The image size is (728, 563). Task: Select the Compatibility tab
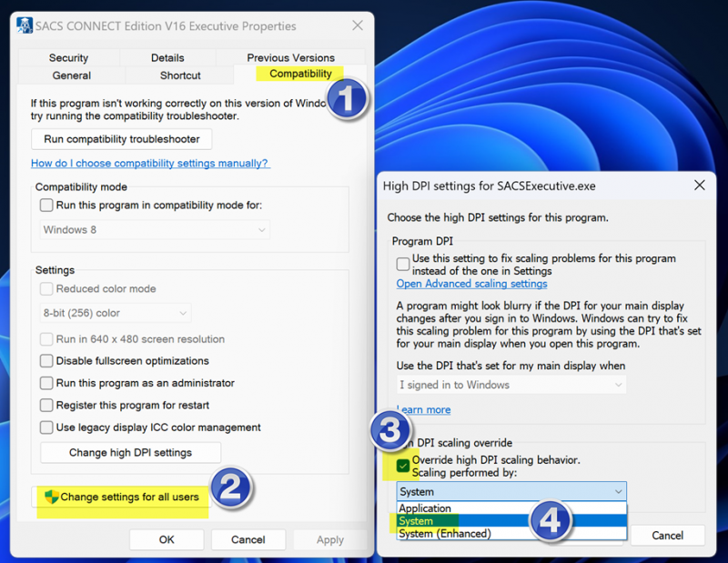(x=300, y=74)
